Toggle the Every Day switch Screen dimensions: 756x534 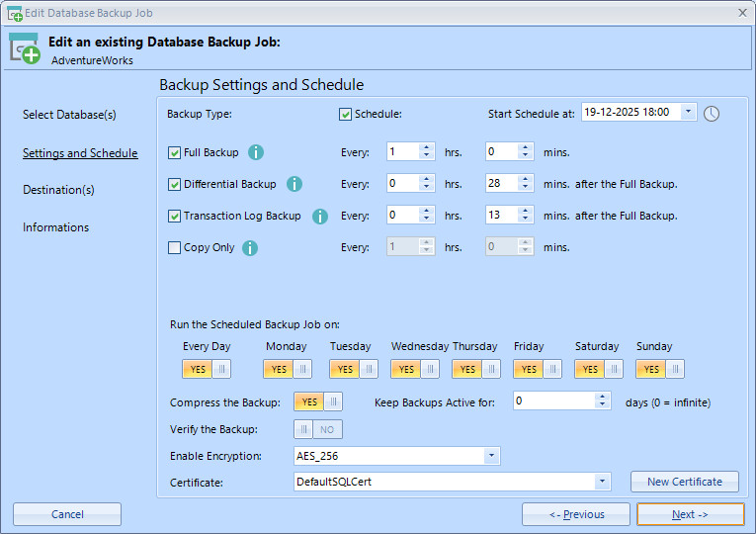click(207, 369)
